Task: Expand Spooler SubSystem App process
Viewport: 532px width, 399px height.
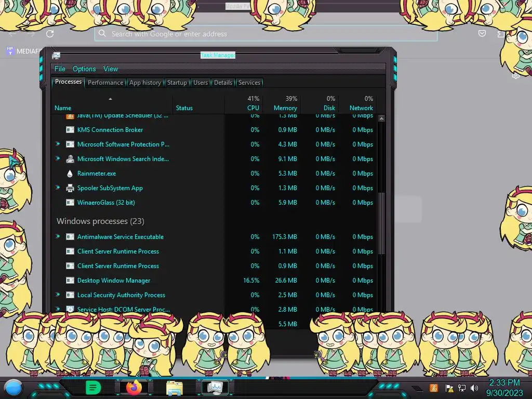Action: pyautogui.click(x=58, y=188)
